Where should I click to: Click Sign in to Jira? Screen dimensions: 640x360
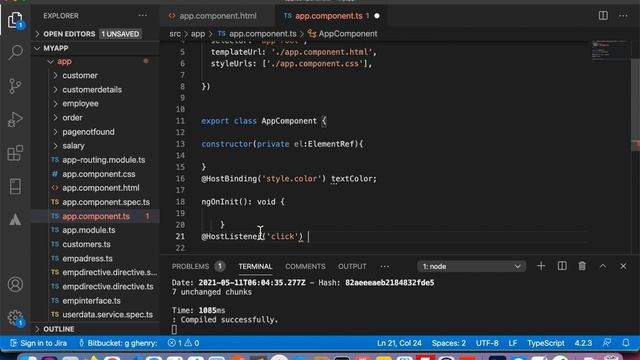coord(38,343)
